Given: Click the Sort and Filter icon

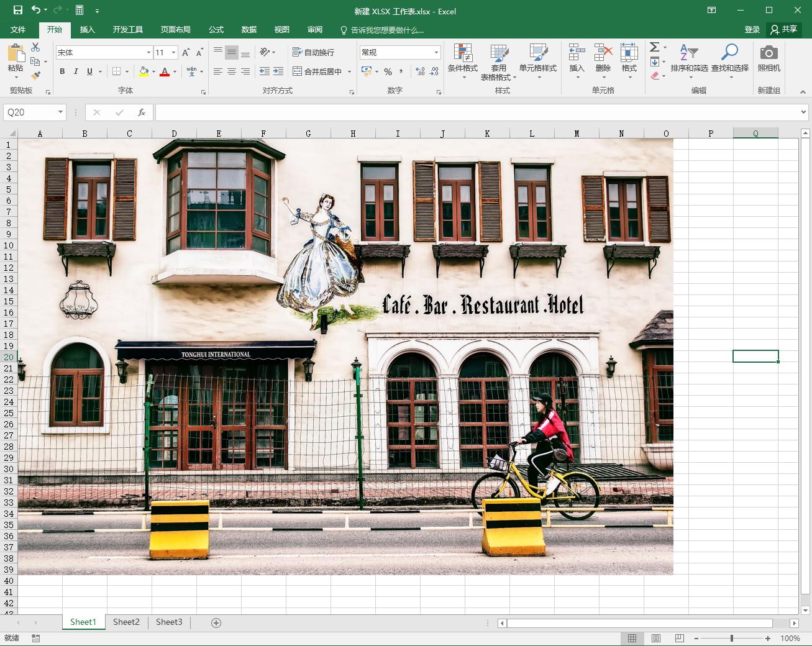Looking at the screenshot, I should pyautogui.click(x=688, y=53).
